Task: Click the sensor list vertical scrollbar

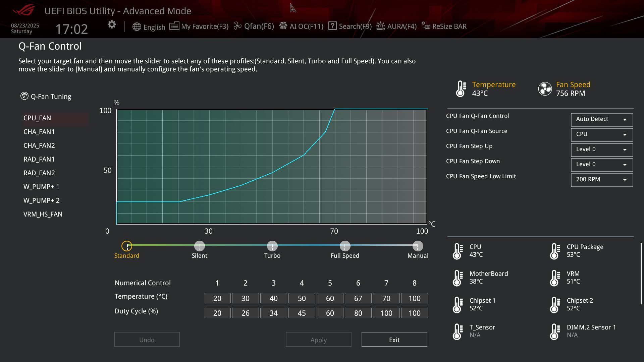Action: (x=641, y=274)
